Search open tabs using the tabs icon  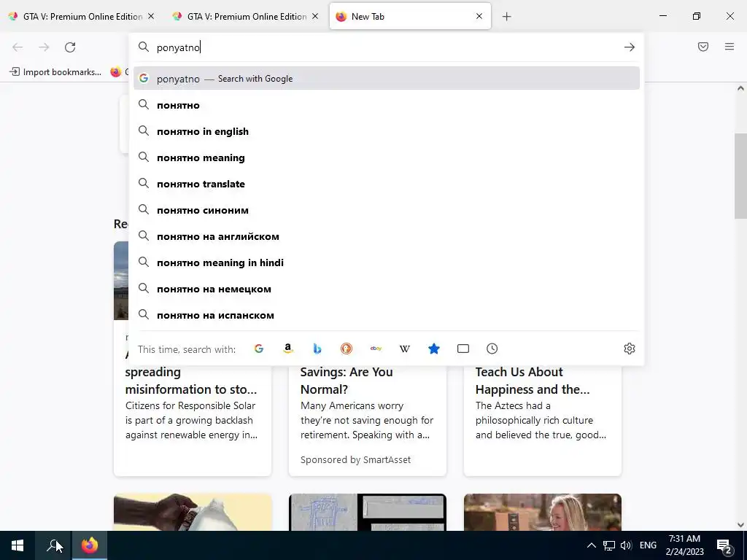pos(463,349)
